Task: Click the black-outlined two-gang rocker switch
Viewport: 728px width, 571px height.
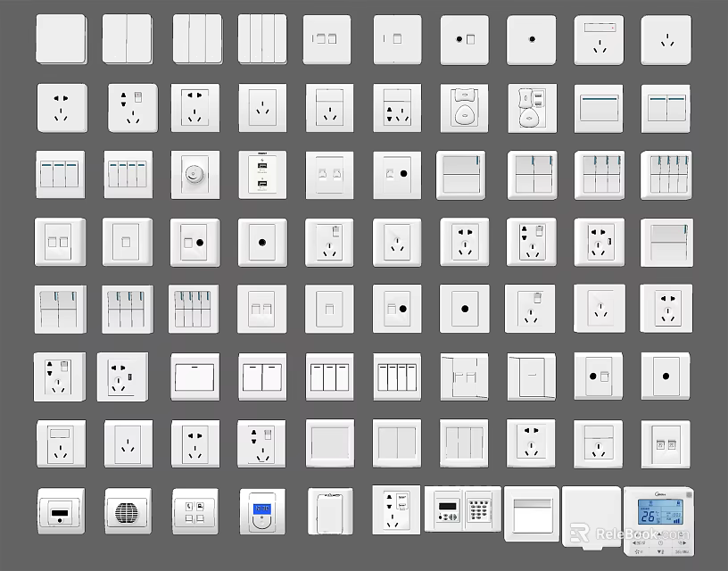Action: [262, 377]
